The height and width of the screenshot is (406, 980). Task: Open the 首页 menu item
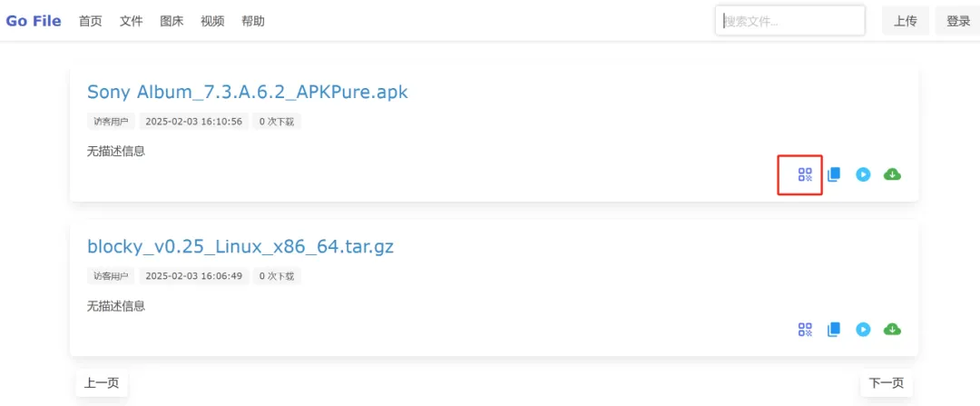pos(91,21)
